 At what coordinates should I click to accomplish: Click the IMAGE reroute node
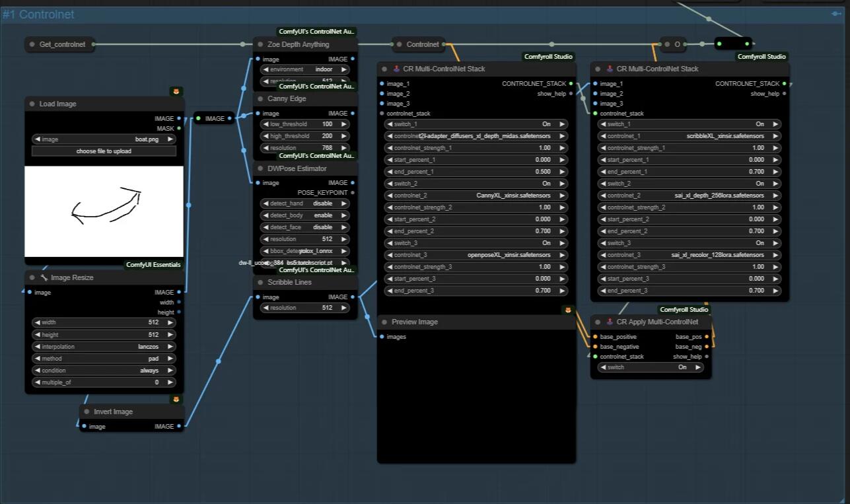[x=213, y=118]
